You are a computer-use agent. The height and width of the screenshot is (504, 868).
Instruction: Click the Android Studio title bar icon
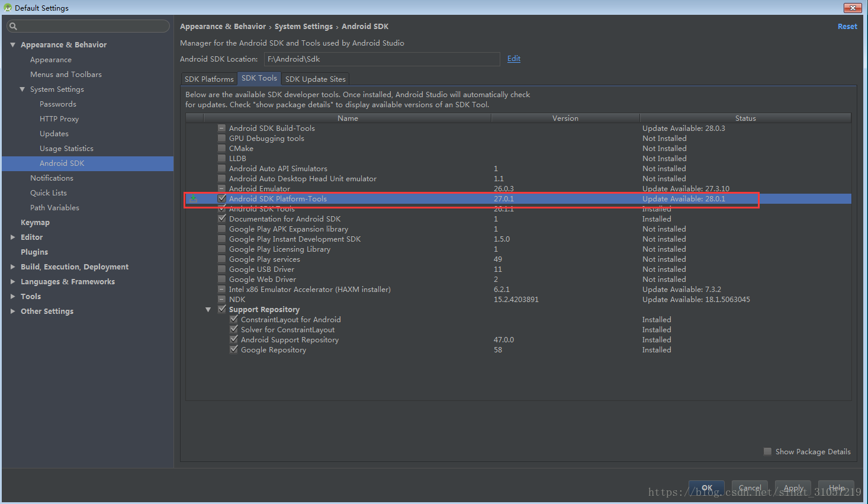[8, 8]
